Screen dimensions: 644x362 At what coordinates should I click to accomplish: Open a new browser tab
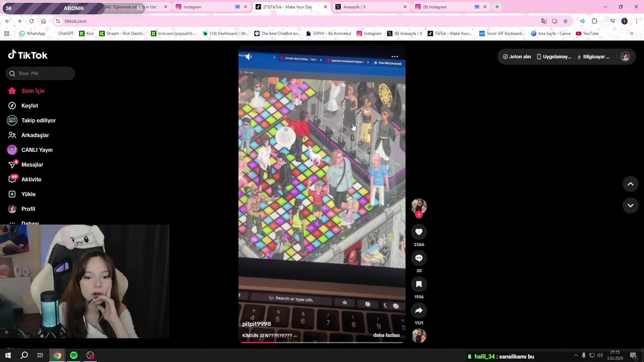click(x=497, y=7)
